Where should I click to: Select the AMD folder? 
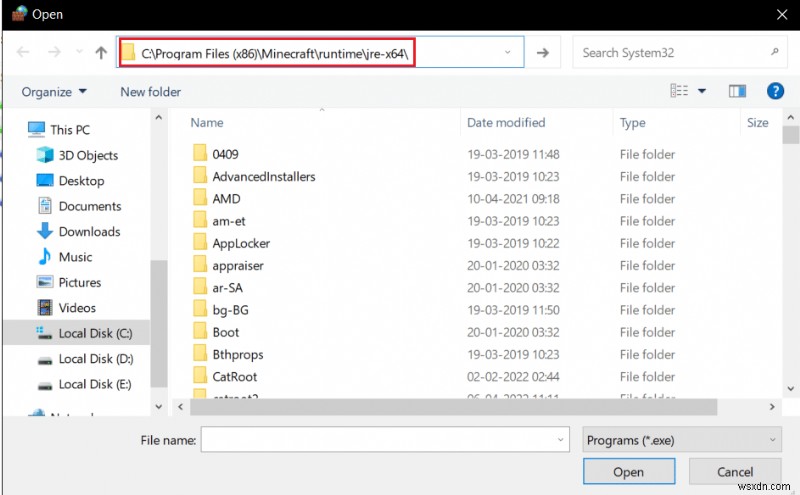(x=226, y=199)
